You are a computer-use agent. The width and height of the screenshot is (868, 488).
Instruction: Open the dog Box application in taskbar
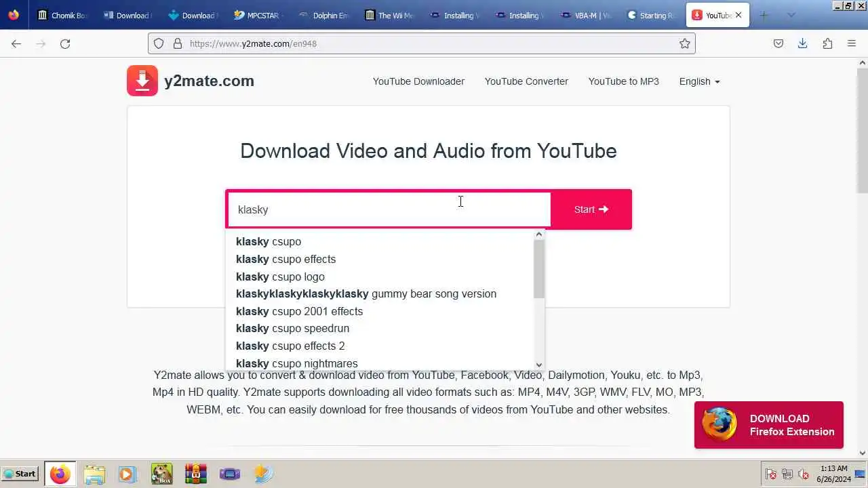(x=161, y=474)
